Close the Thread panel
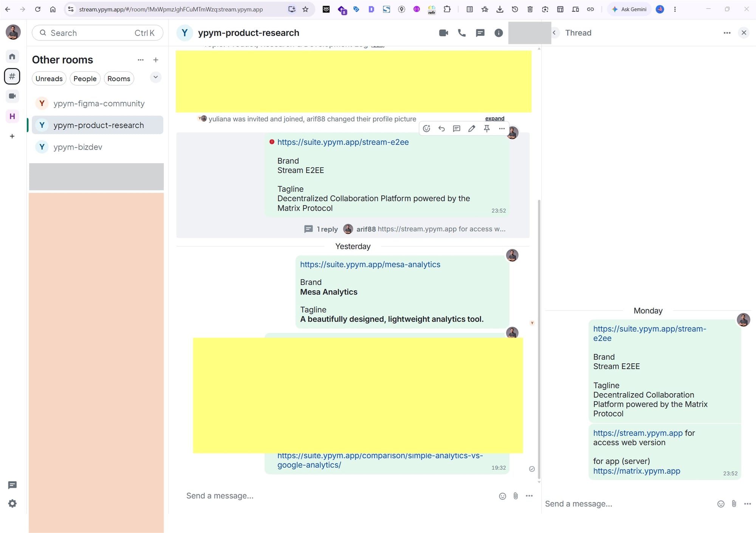The width and height of the screenshot is (756, 533). (x=744, y=33)
